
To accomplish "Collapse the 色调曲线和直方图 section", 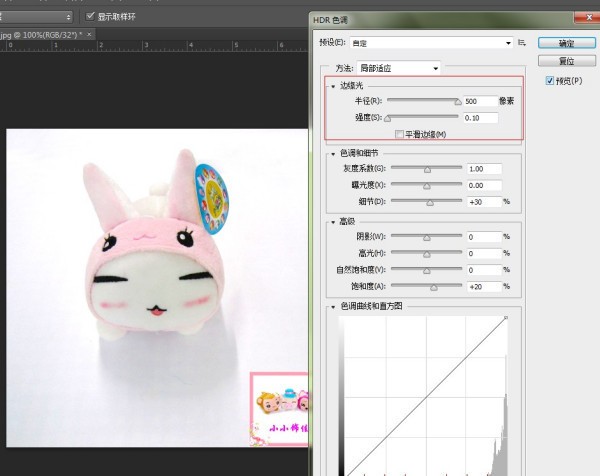I will pyautogui.click(x=332, y=307).
